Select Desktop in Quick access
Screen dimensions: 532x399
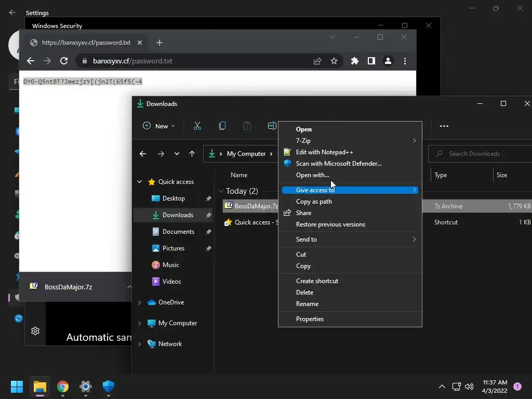click(x=174, y=198)
